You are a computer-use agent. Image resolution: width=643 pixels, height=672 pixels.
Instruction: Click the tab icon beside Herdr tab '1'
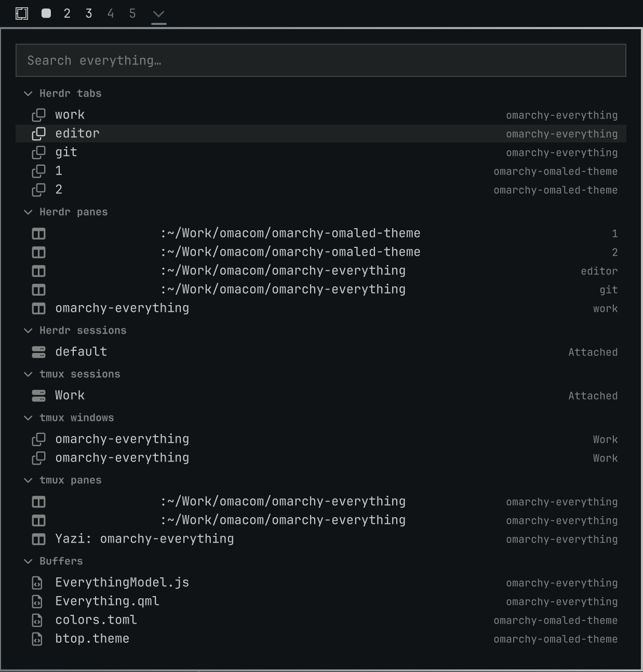click(39, 171)
